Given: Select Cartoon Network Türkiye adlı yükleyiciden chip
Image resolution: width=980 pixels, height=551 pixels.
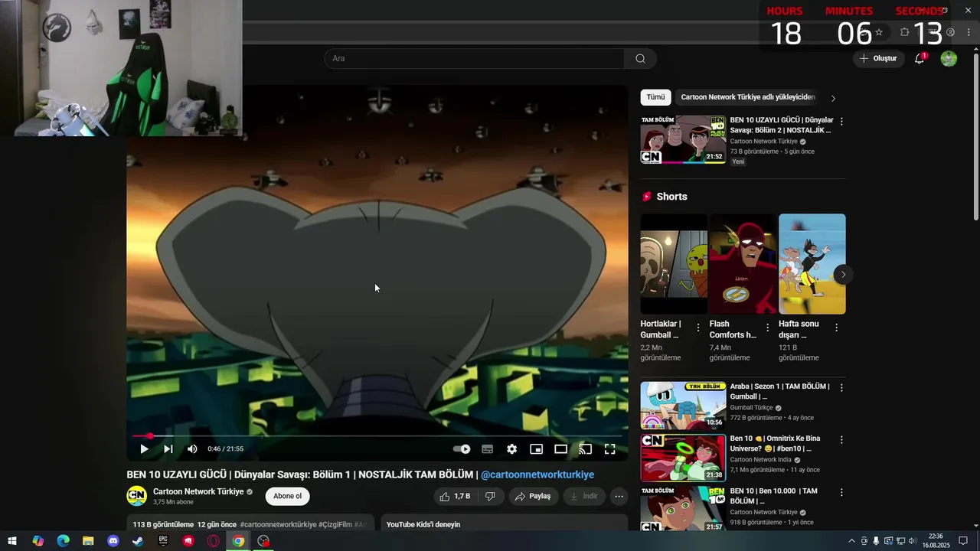Looking at the screenshot, I should click(748, 97).
